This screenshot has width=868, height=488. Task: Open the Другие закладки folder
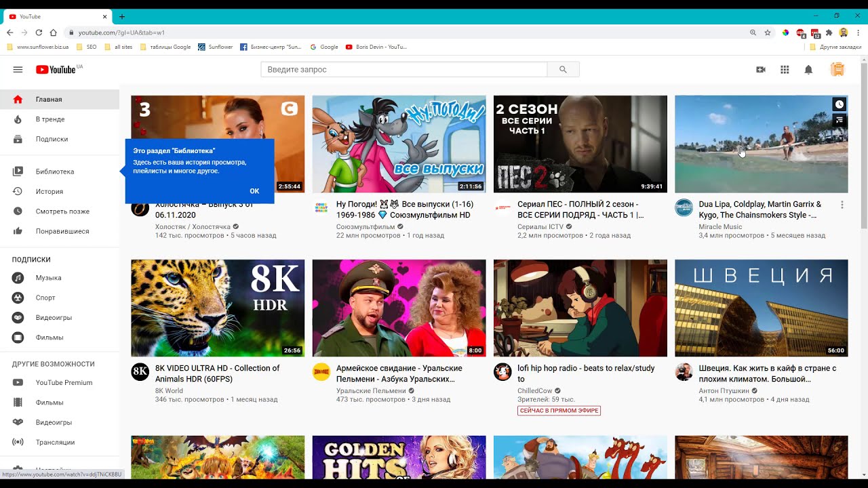coord(835,47)
